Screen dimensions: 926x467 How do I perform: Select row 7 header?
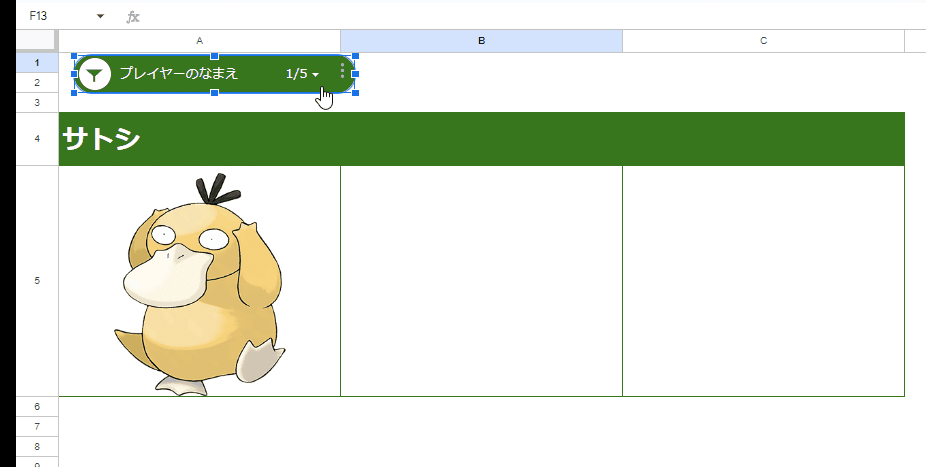[37, 426]
